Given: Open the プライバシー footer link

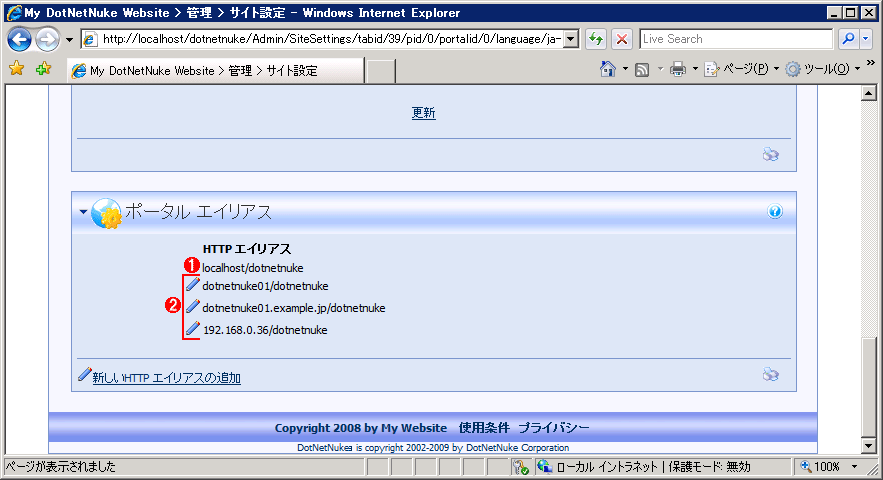Looking at the screenshot, I should (554, 428).
